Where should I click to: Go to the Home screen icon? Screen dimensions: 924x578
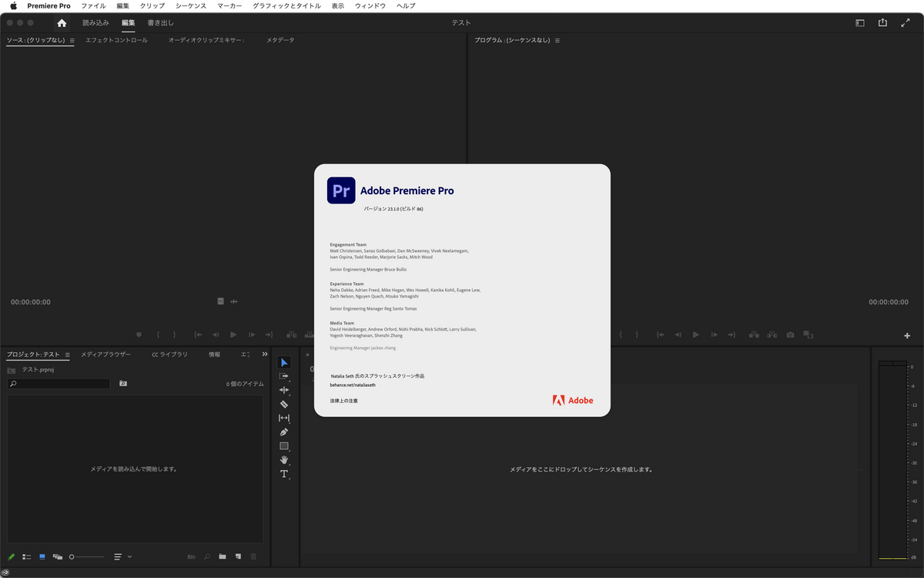click(62, 23)
